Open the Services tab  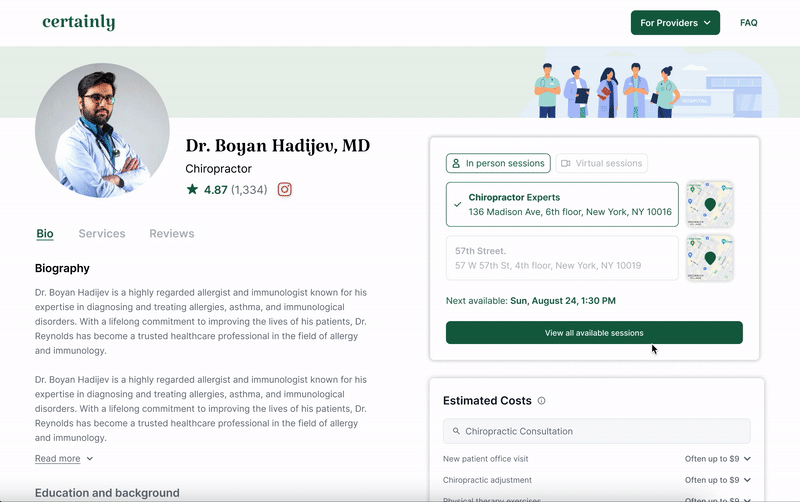[102, 234]
